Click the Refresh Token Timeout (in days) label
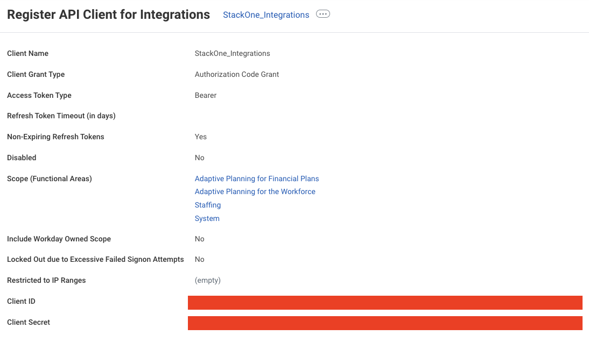The height and width of the screenshot is (364, 589). tap(61, 116)
